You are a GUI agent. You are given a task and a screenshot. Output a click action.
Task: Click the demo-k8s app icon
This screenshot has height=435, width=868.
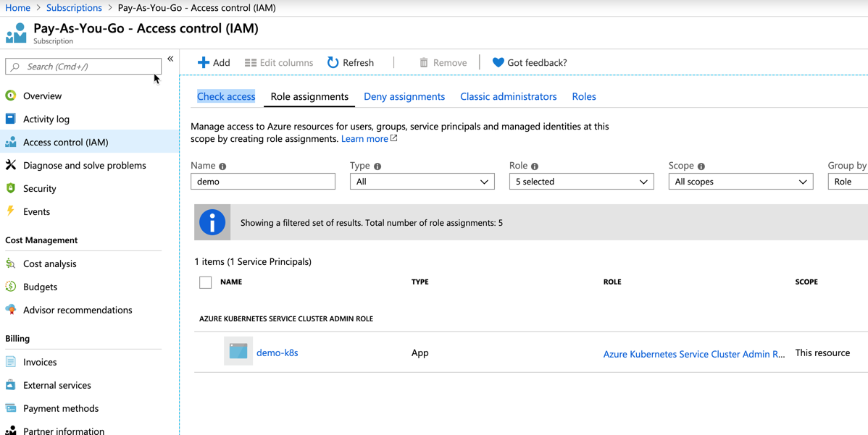(238, 352)
